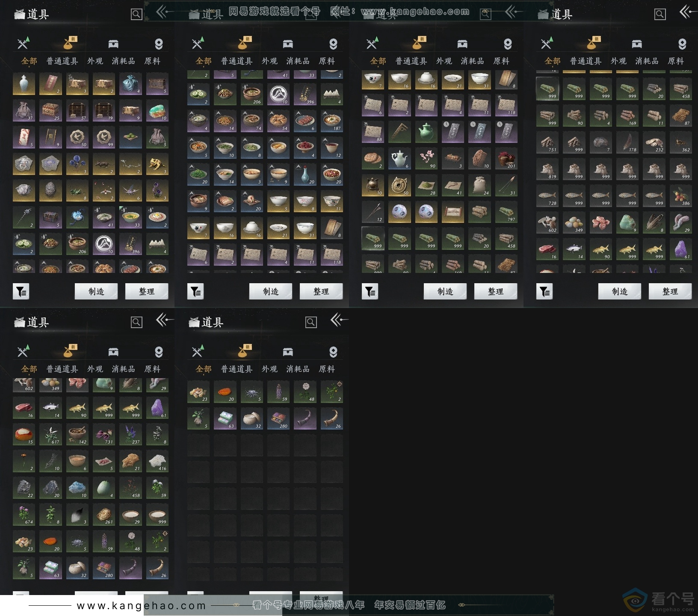The width and height of the screenshot is (698, 616).
Task: Open search in bottom-second inventory panel
Action: click(311, 322)
